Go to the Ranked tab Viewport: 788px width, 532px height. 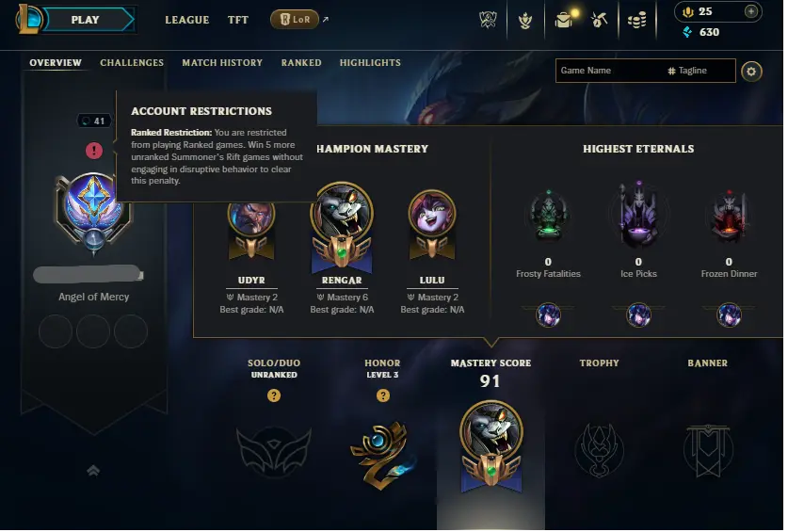pyautogui.click(x=301, y=63)
